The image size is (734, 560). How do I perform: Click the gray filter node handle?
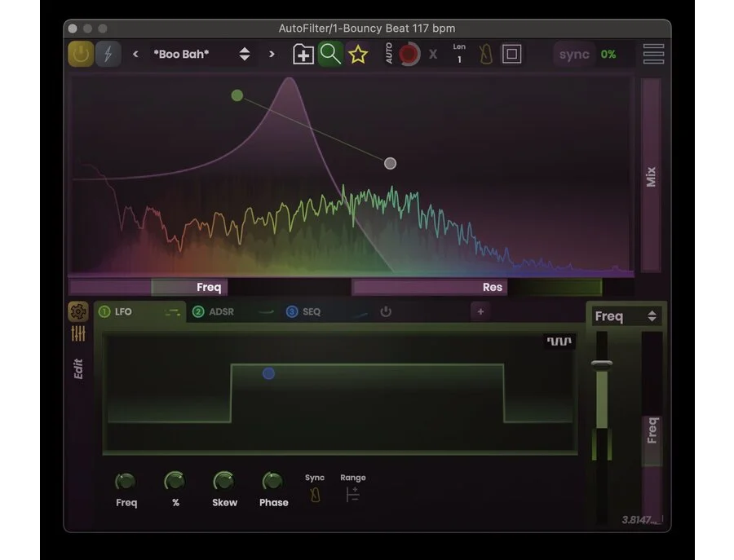pos(390,163)
